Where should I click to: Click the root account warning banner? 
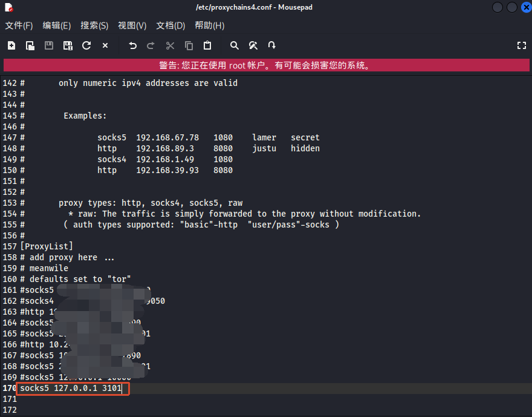[x=267, y=65]
